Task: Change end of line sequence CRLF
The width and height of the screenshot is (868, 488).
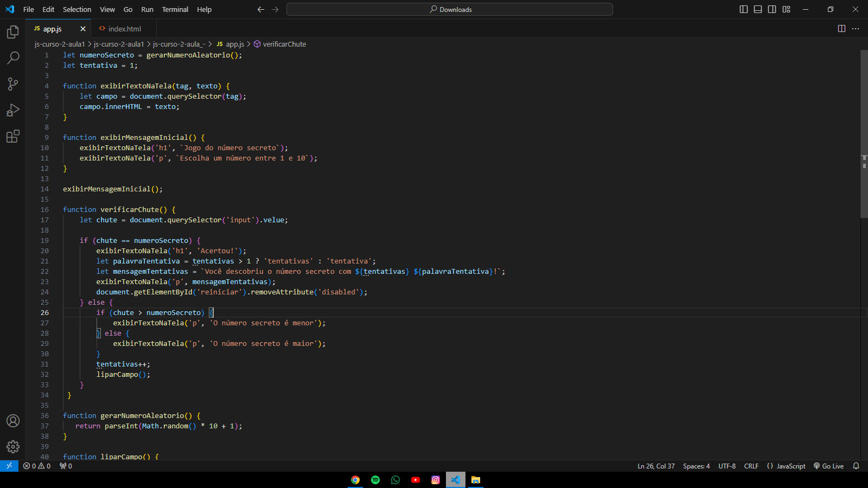Action: tap(751, 466)
